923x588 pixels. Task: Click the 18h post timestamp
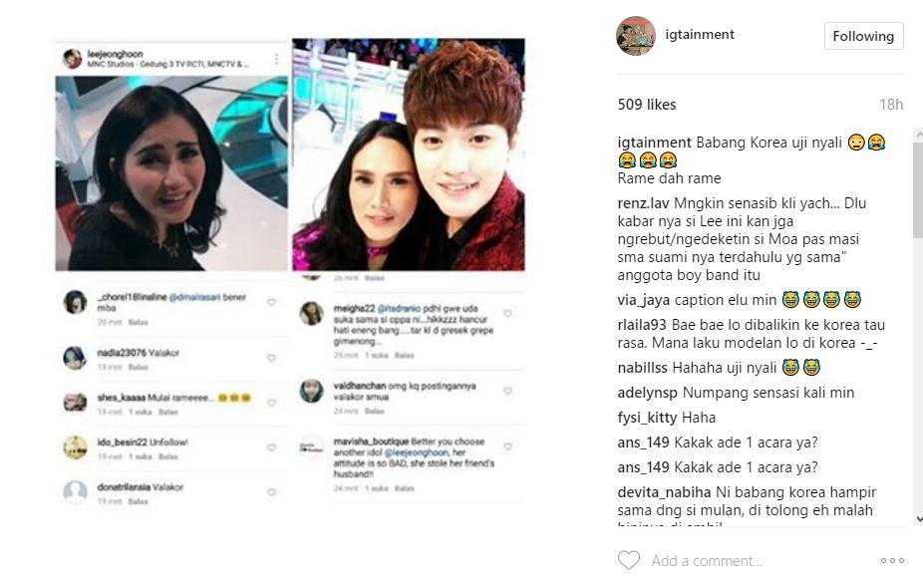tap(891, 105)
